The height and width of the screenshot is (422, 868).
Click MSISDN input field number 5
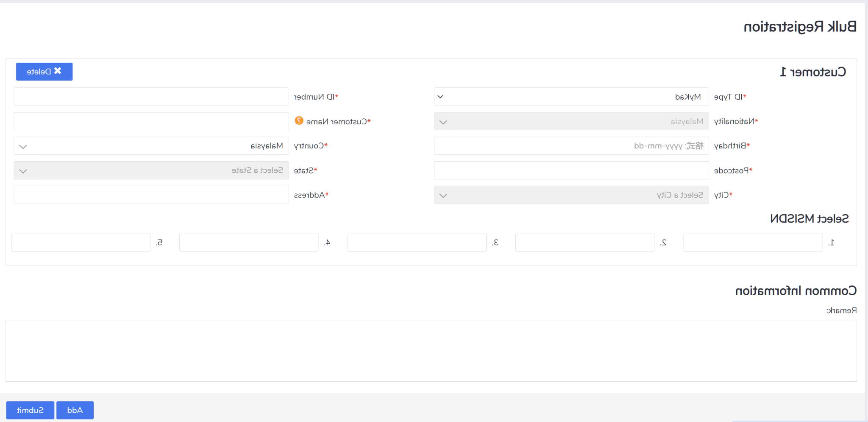point(81,243)
